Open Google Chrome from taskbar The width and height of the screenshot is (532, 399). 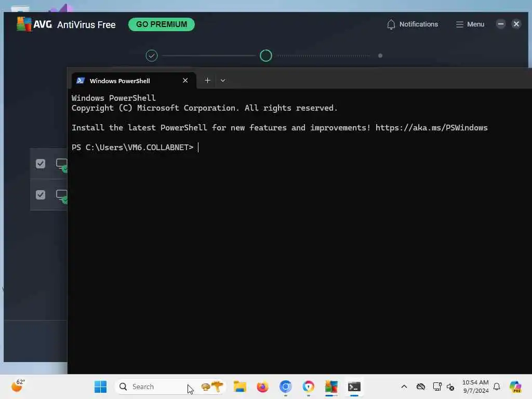coord(309,387)
